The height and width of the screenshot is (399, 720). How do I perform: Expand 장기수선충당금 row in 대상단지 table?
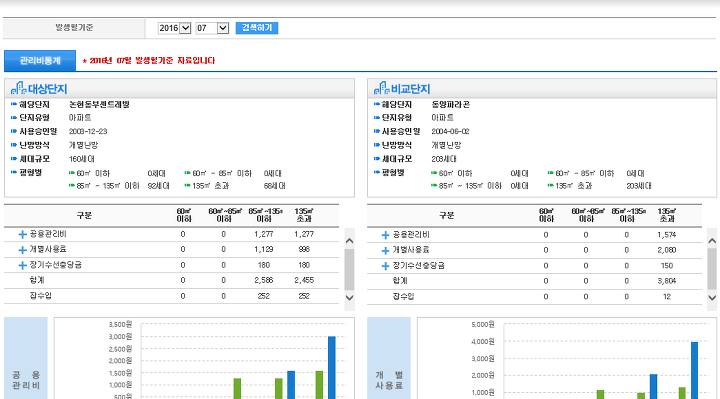pos(22,265)
